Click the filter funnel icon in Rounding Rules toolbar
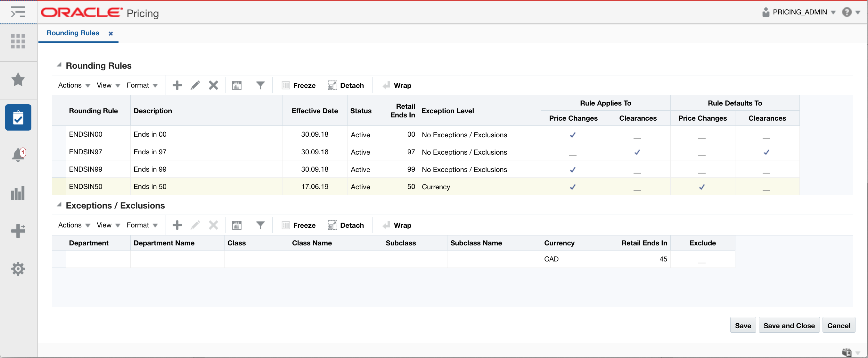 (260, 85)
